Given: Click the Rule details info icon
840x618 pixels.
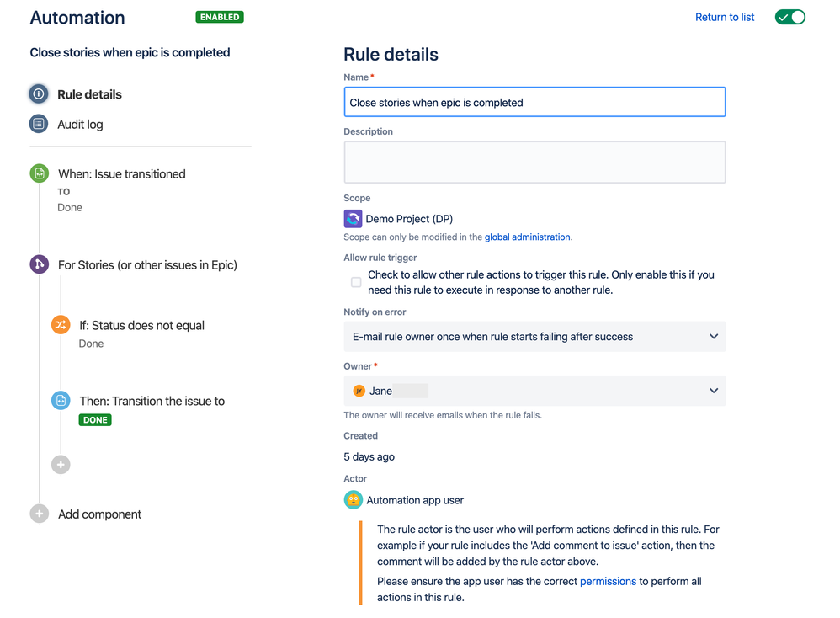Looking at the screenshot, I should 39,94.
